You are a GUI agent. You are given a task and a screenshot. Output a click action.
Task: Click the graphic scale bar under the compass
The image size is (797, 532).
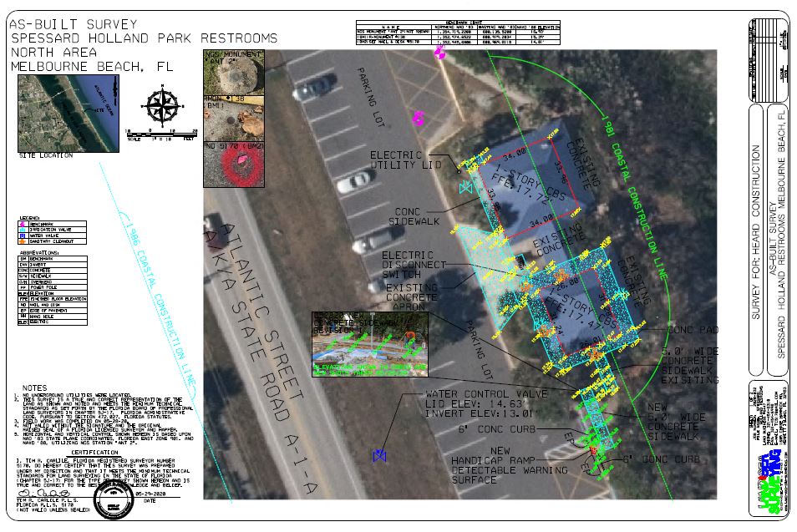coord(161,133)
